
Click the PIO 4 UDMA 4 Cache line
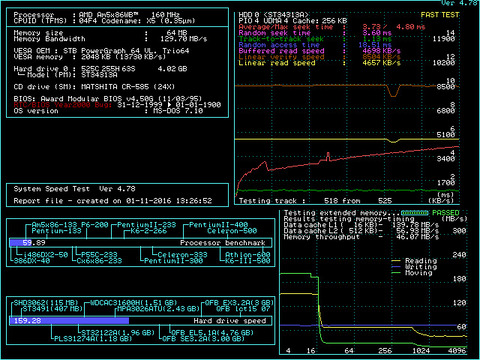(x=293, y=21)
